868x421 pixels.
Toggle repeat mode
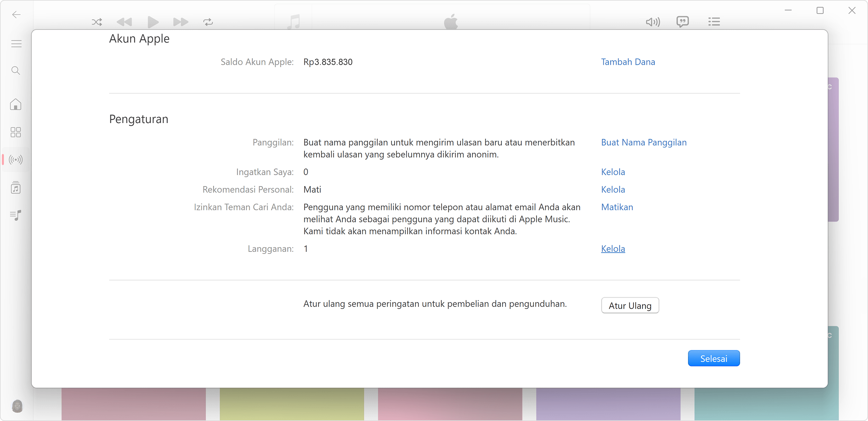click(208, 22)
